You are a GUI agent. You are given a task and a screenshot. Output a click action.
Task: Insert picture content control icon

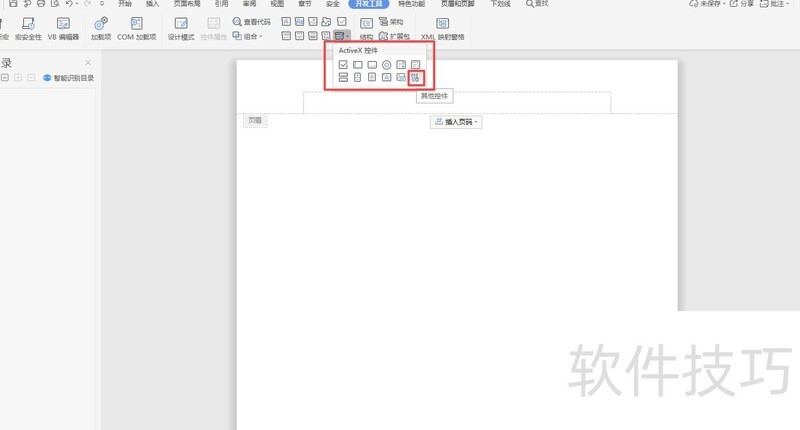click(313, 21)
